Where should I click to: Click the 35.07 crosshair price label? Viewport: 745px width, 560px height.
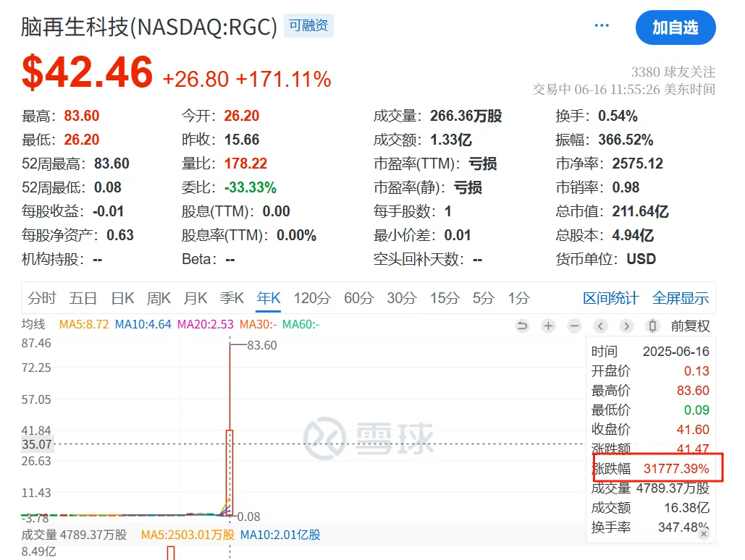click(37, 444)
